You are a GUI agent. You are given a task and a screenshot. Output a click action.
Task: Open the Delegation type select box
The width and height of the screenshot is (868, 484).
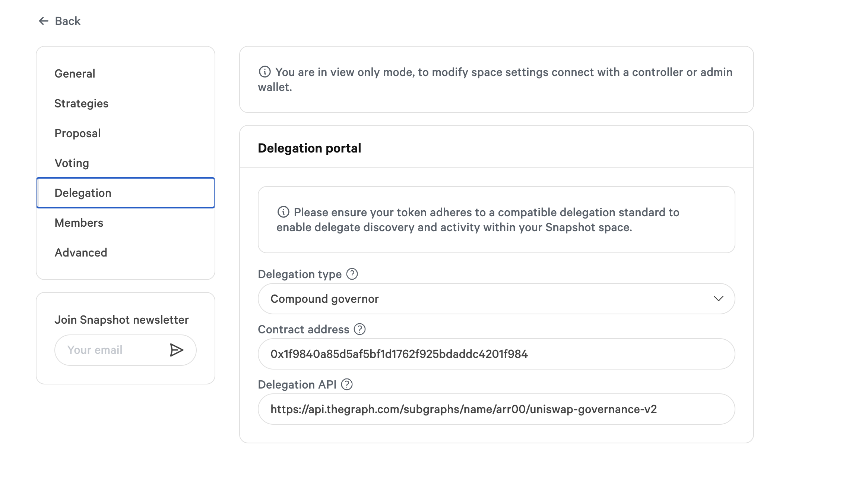click(484, 299)
